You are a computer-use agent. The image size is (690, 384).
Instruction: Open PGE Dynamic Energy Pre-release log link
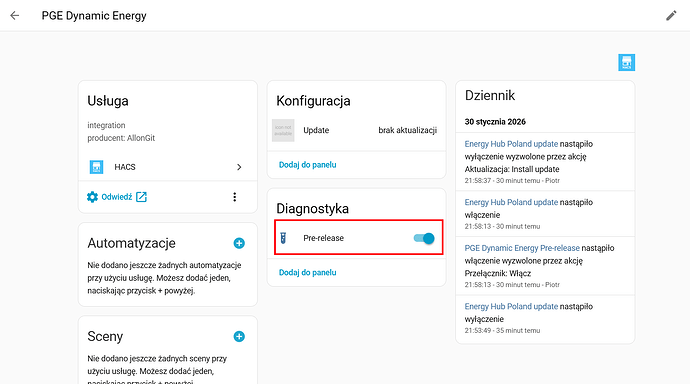tap(522, 248)
